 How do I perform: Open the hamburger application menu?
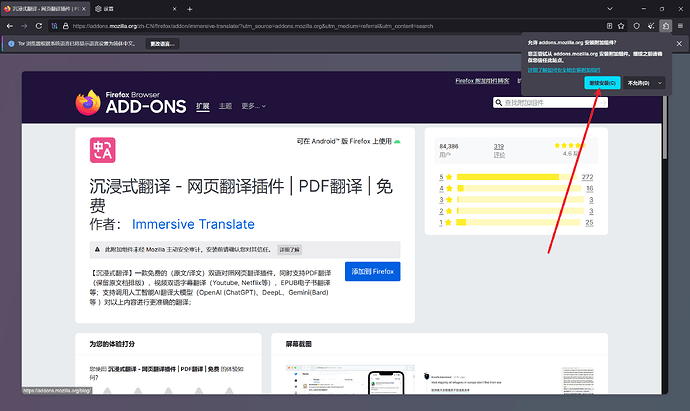tap(680, 26)
